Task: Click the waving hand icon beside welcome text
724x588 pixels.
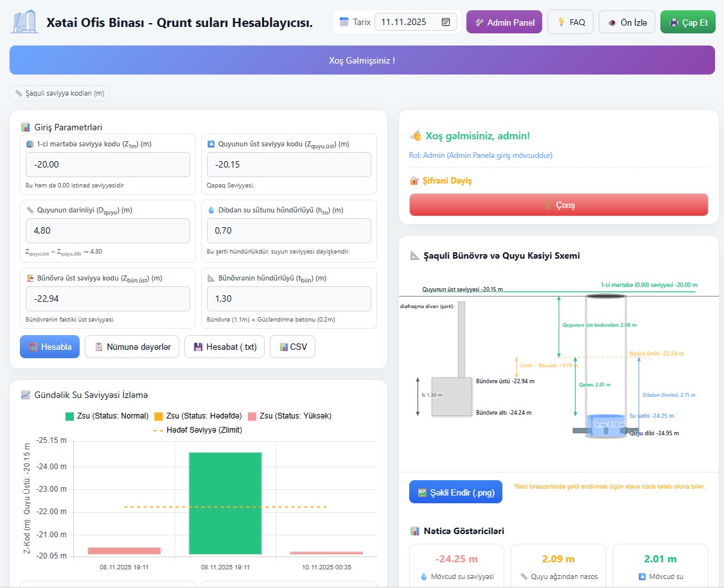Action: (416, 136)
